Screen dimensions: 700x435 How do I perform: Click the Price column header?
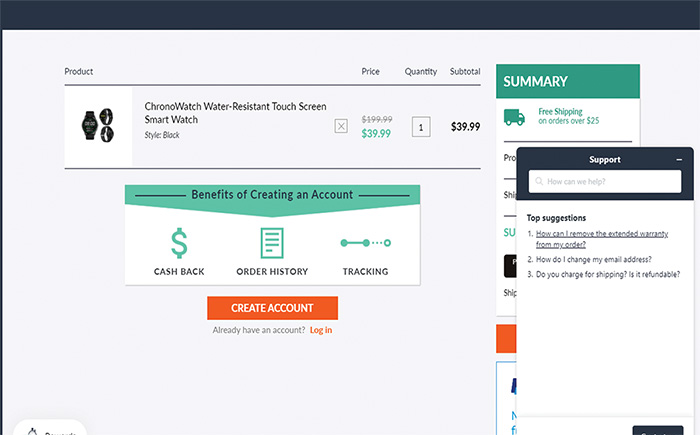371,71
